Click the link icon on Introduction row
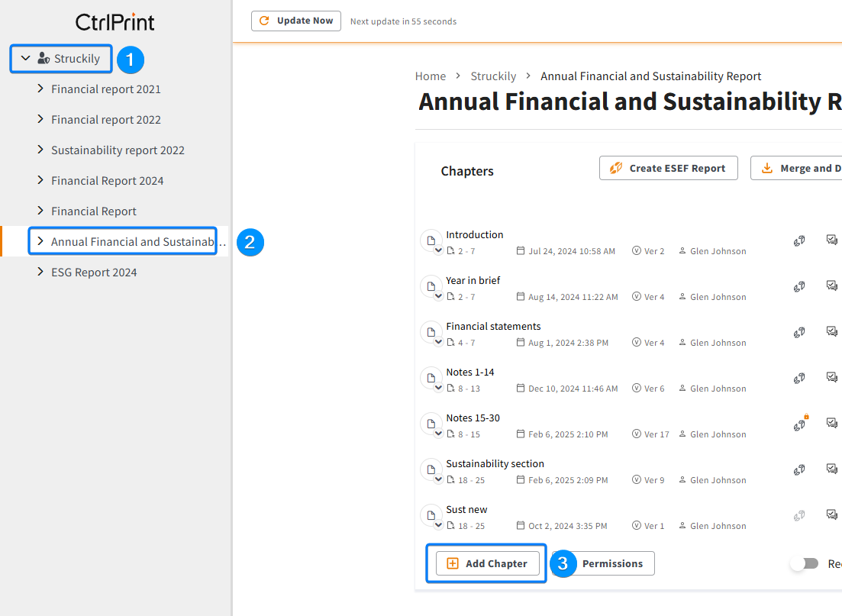The width and height of the screenshot is (842, 616). (799, 240)
